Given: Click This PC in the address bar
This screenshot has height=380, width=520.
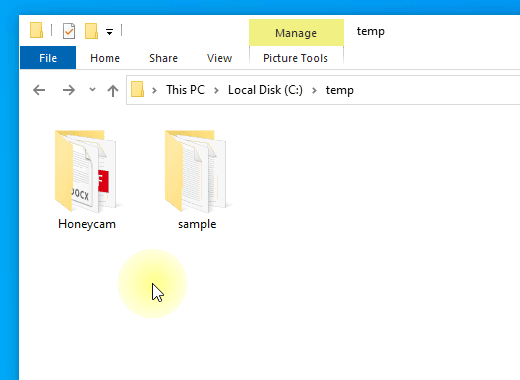Looking at the screenshot, I should tap(186, 90).
